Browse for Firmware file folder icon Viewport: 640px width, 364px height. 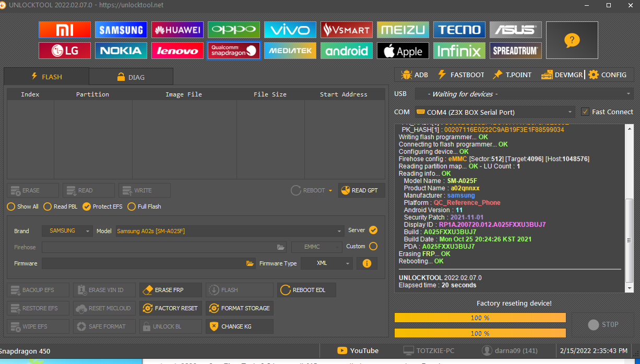click(250, 263)
